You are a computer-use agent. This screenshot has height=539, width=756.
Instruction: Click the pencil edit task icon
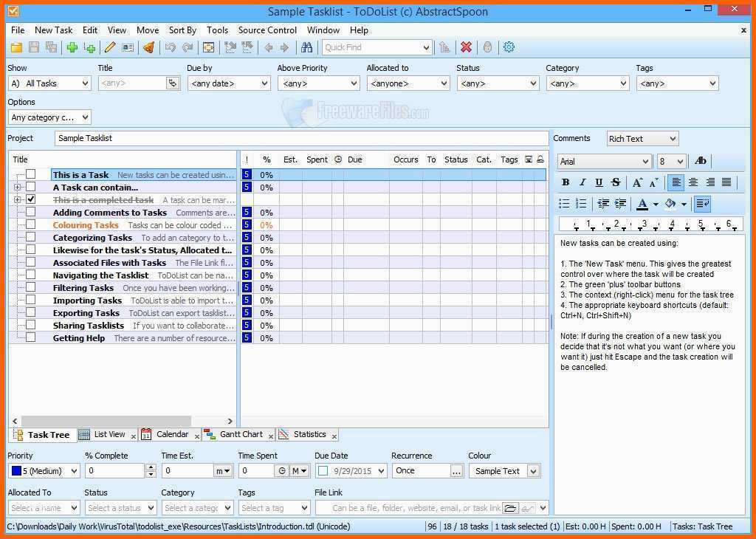110,47
